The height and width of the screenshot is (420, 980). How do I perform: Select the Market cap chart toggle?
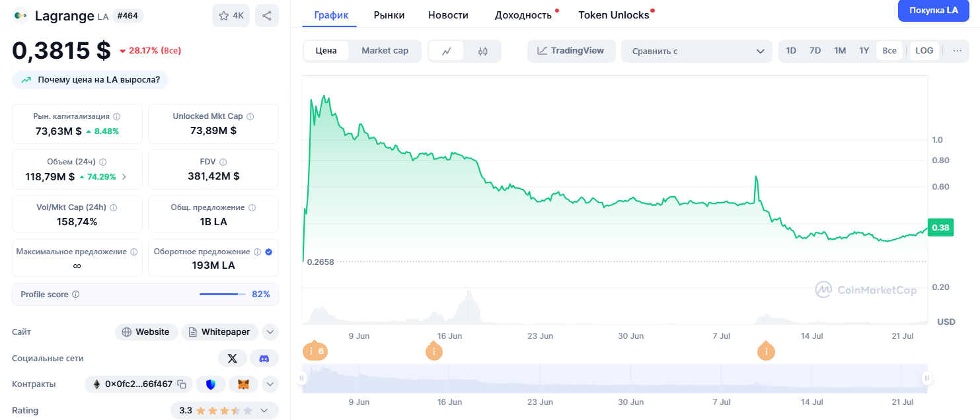(x=385, y=51)
